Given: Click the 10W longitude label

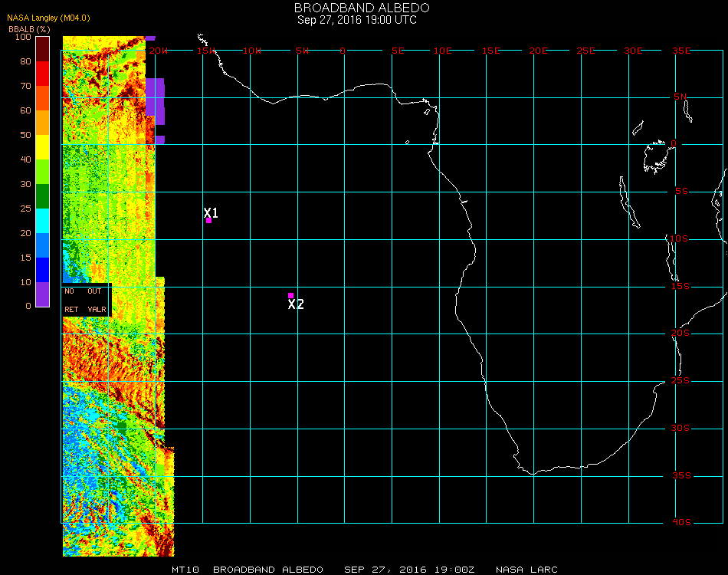Looking at the screenshot, I should tap(252, 51).
